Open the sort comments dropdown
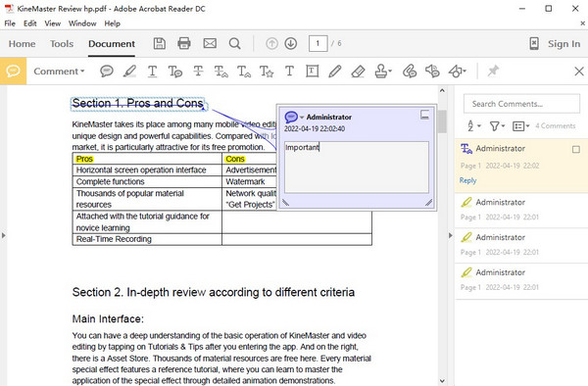Screen dimensions: 588x386 (474, 126)
